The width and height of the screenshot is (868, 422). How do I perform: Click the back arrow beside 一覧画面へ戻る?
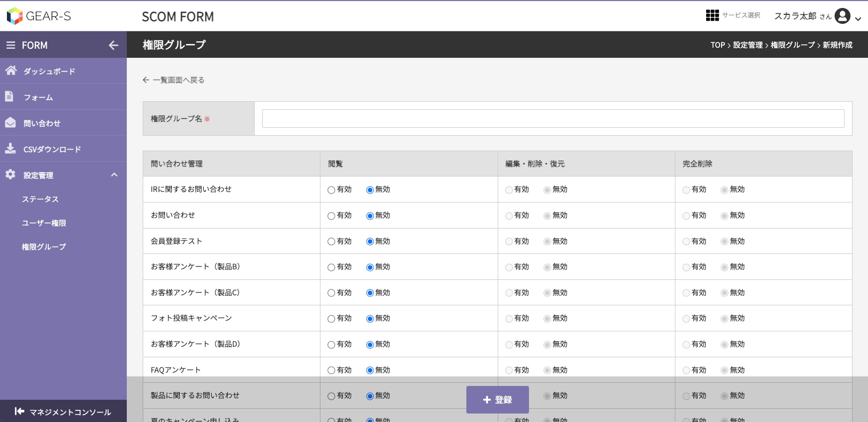coord(146,80)
